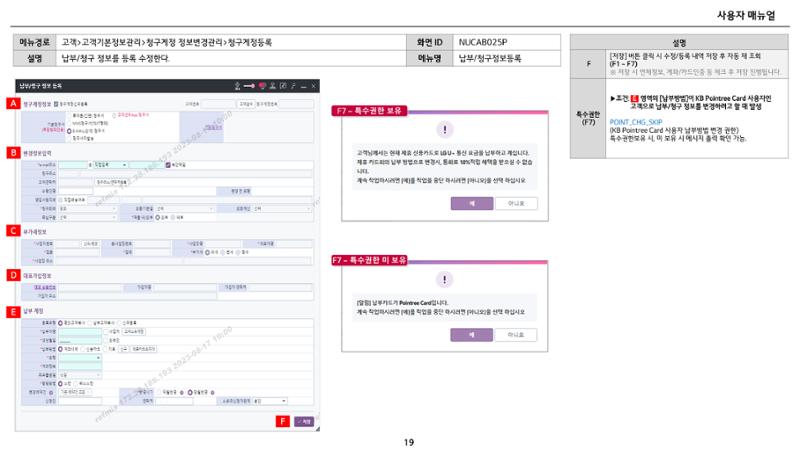Click warning icon in 'F7 – 특수권한 미 보유' dialog
The height and width of the screenshot is (450, 800).
tap(444, 279)
